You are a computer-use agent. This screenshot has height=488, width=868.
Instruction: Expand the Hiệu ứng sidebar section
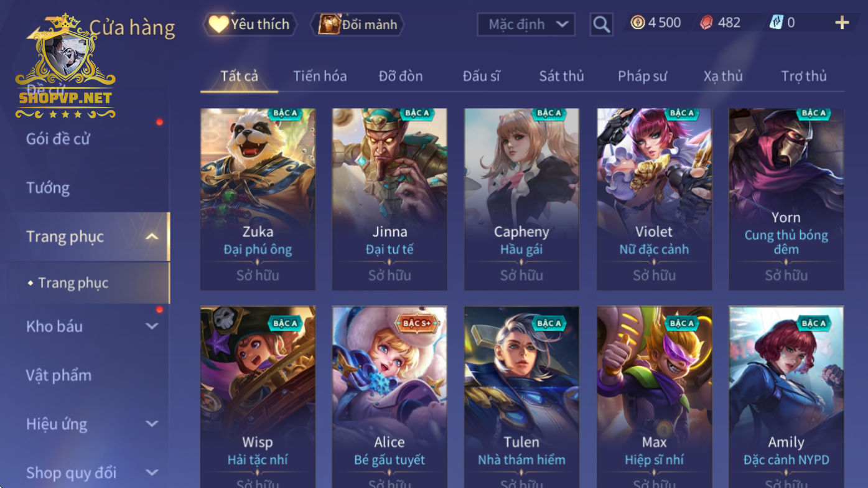152,424
